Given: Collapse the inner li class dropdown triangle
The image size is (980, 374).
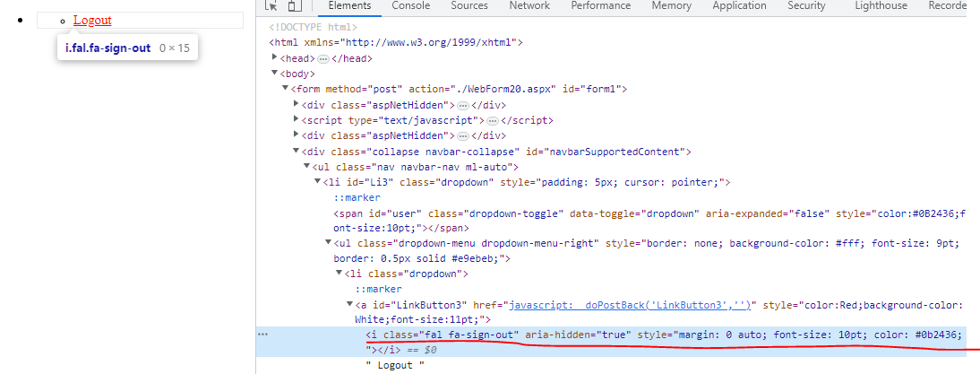Looking at the screenshot, I should (x=339, y=274).
